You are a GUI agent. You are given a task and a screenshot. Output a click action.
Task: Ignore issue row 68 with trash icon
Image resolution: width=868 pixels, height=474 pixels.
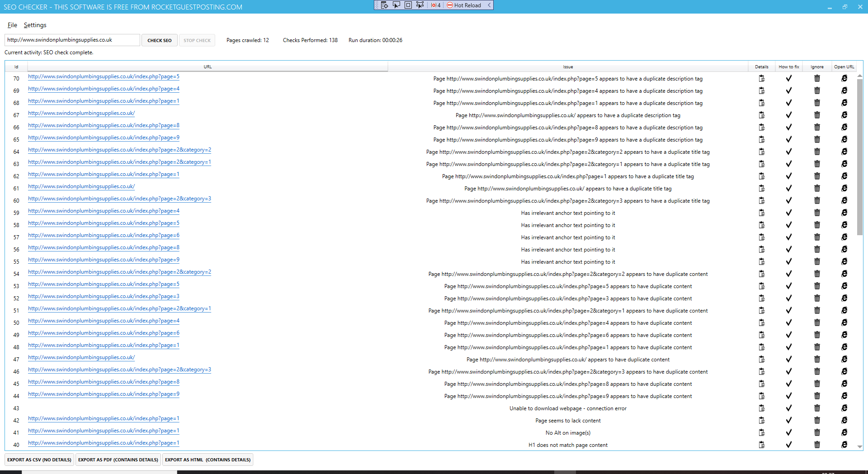817,103
